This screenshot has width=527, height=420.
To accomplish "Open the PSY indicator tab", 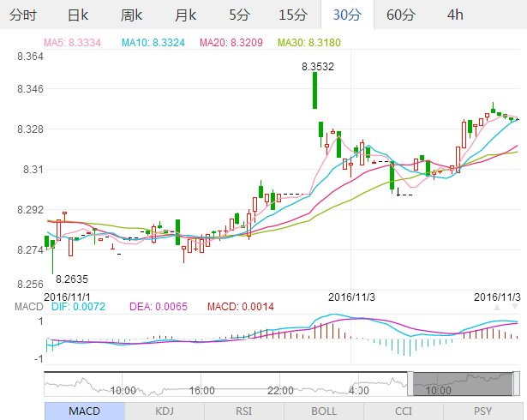I will (x=483, y=411).
